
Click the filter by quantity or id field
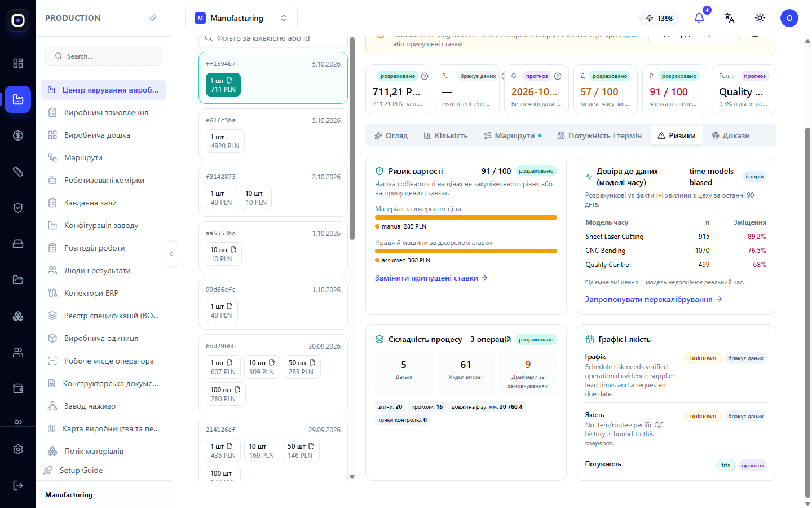(273, 38)
